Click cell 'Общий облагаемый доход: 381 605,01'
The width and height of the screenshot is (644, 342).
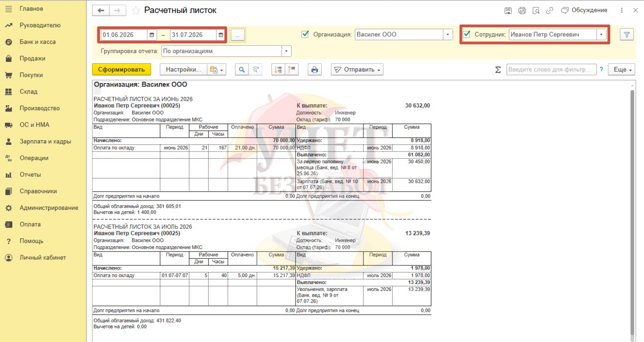(x=137, y=206)
